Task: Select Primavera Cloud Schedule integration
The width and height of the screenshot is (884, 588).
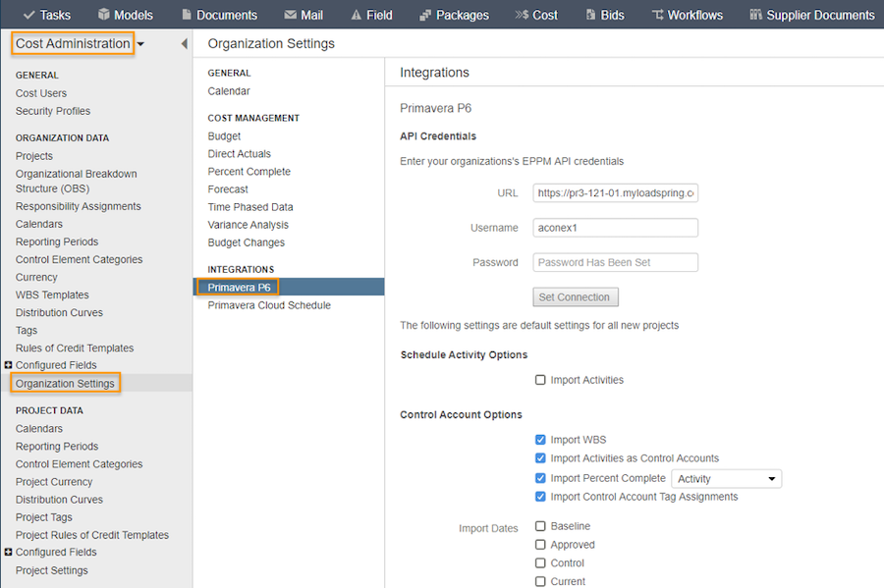Action: (x=269, y=304)
